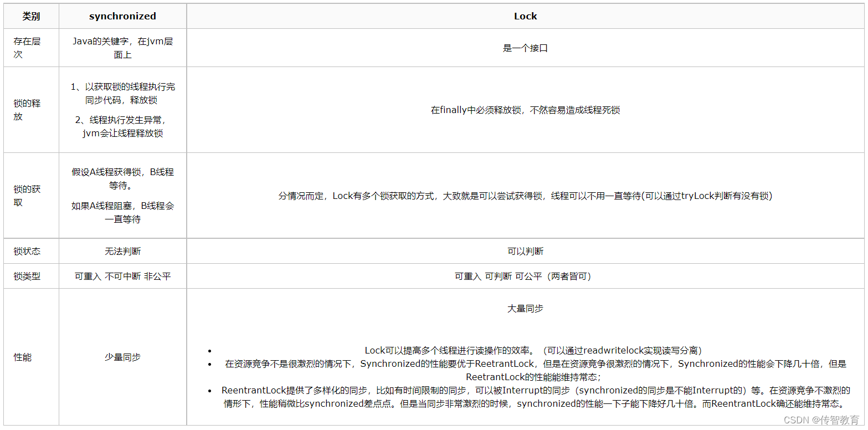Viewport: 868px width, 430px height.
Task: Click the '无法判断' cell
Action: [x=122, y=252]
